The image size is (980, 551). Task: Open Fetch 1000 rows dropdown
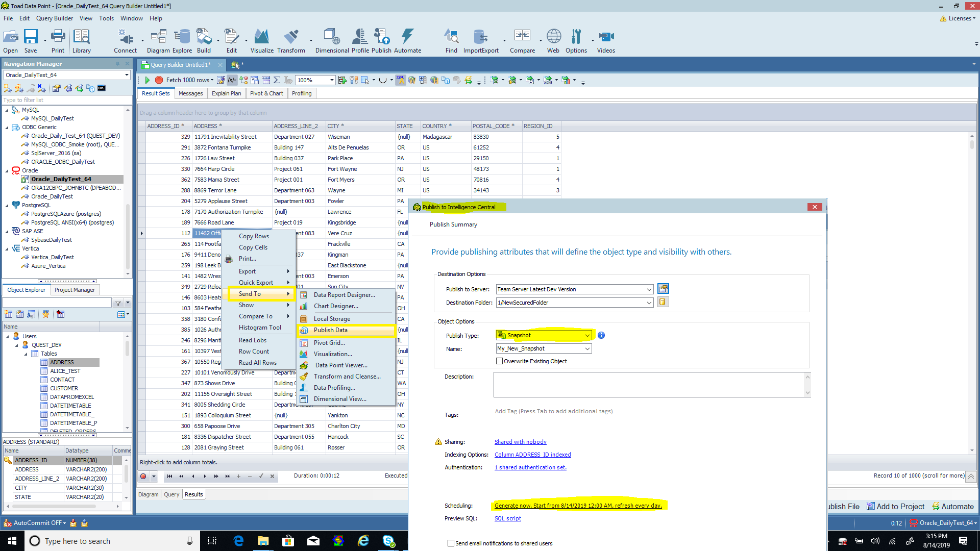(212, 80)
